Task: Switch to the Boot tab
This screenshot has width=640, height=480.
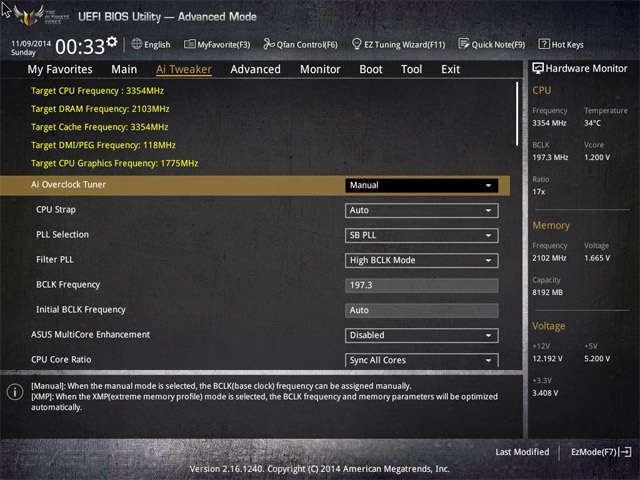Action: tap(371, 69)
